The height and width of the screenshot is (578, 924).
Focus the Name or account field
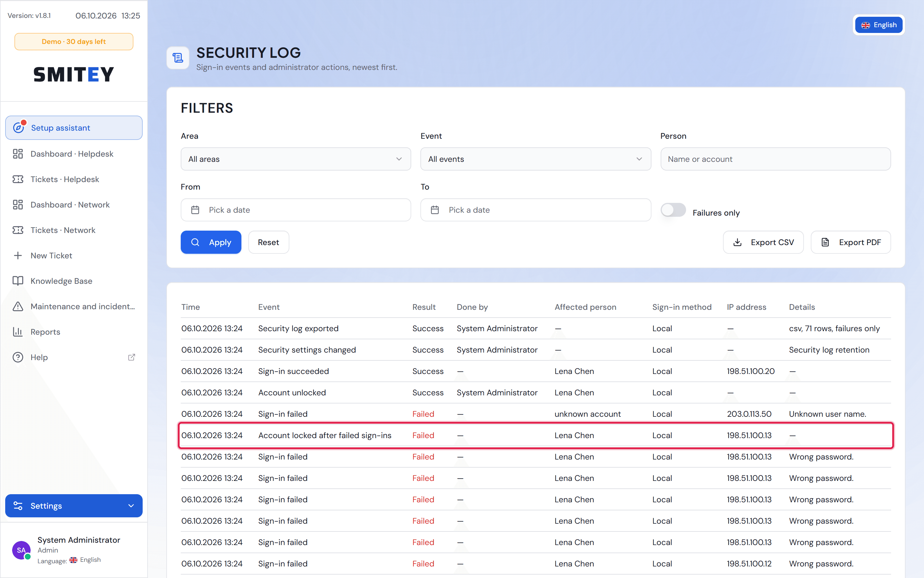tap(776, 159)
